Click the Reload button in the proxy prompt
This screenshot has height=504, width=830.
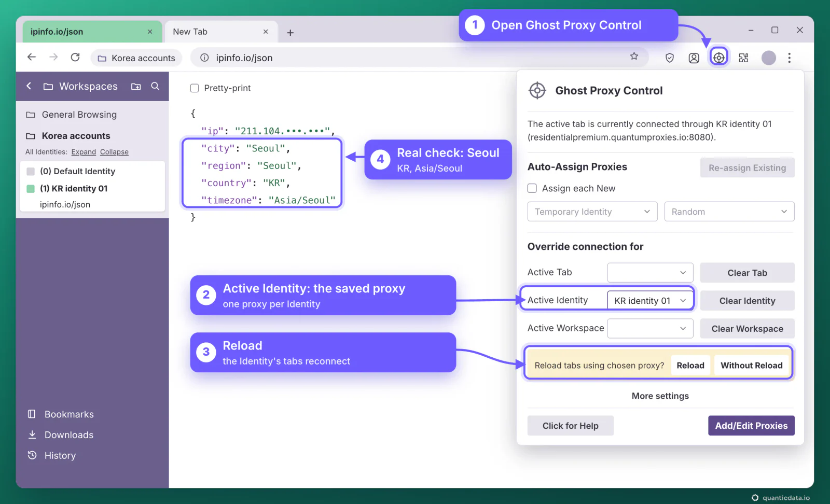point(690,366)
